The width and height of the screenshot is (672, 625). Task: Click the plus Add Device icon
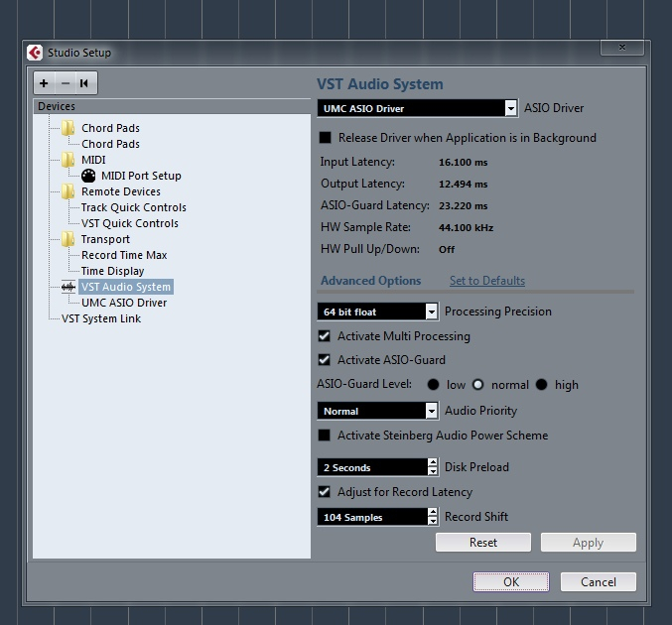[x=44, y=83]
